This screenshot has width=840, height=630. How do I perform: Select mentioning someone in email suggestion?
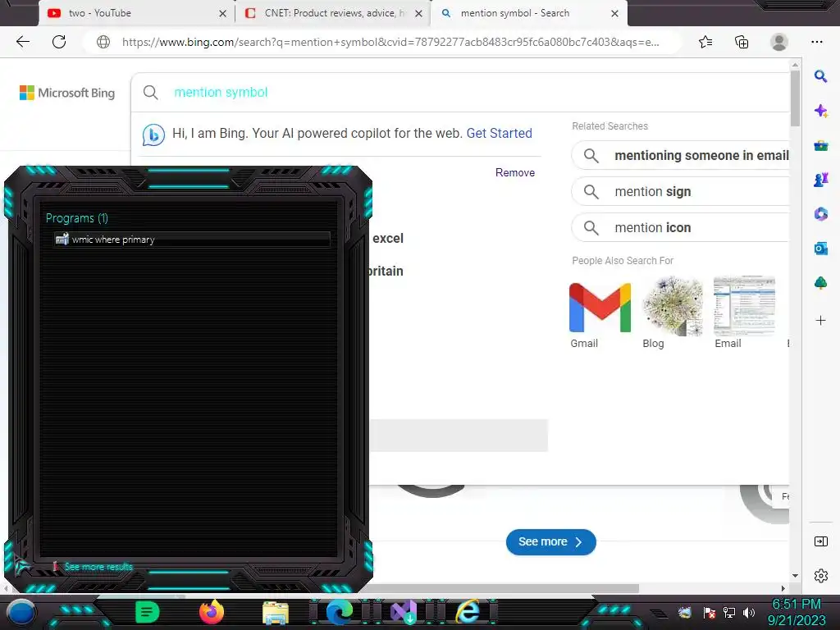tap(680, 155)
